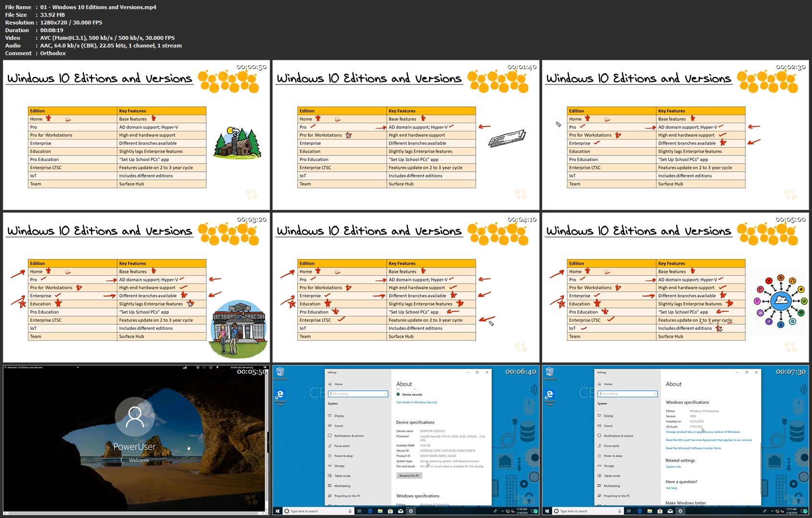Click IoT cell in the 00:04:10 slide

[342, 329]
